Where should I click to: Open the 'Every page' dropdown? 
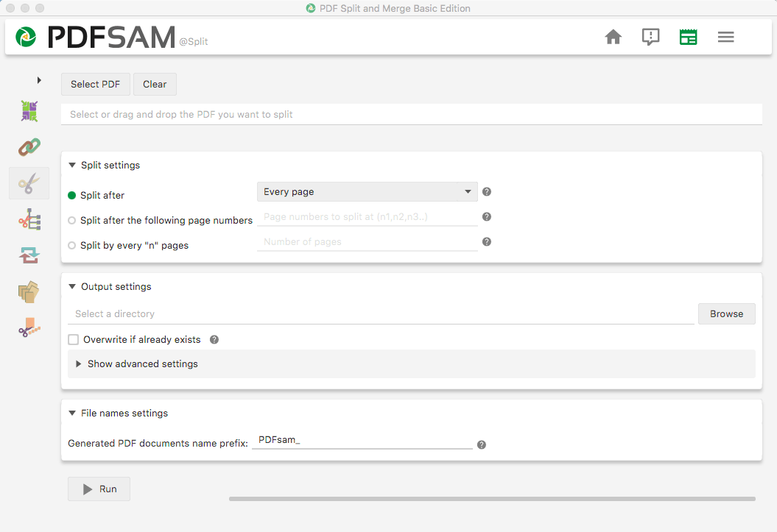pyautogui.click(x=367, y=192)
